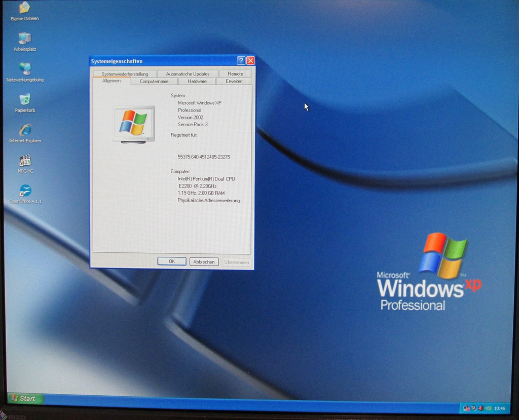Select the Remote tab
The width and height of the screenshot is (519, 420).
click(x=235, y=74)
